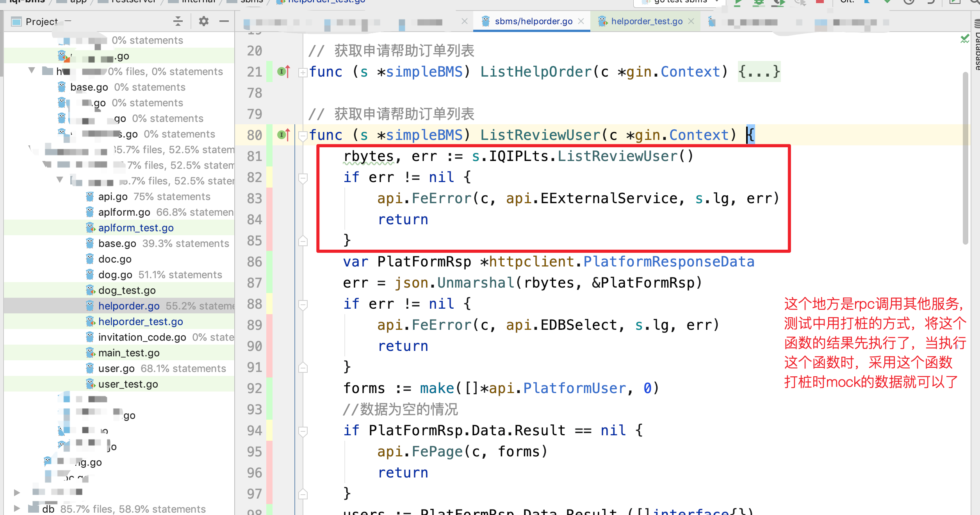The height and width of the screenshot is (515, 980).
Task: Click green coverage marker on line 81
Action: point(269,156)
